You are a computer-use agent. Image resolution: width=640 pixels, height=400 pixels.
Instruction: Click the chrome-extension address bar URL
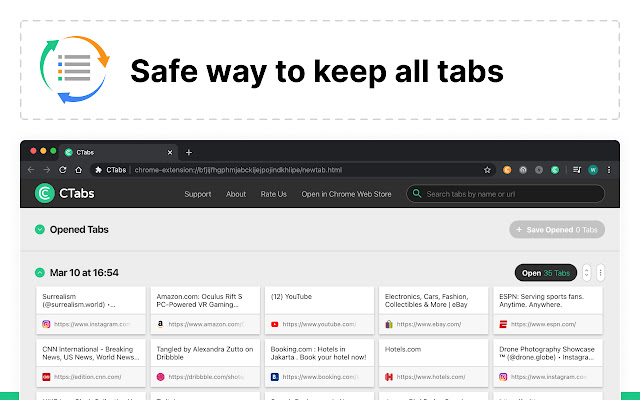tap(238, 170)
